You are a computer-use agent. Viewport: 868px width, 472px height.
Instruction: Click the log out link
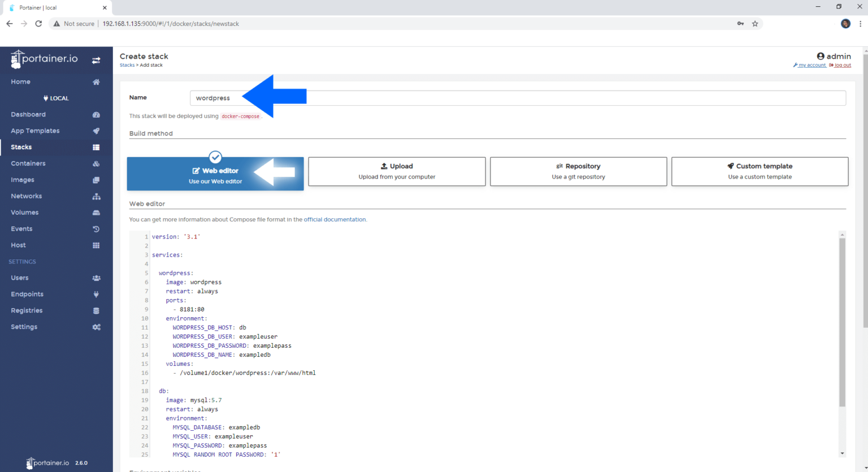click(x=843, y=66)
